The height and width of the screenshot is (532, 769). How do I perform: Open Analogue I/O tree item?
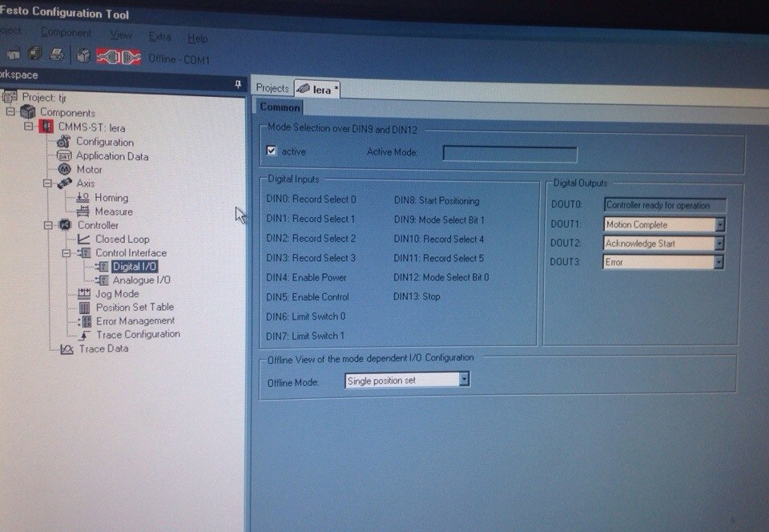coord(141,280)
